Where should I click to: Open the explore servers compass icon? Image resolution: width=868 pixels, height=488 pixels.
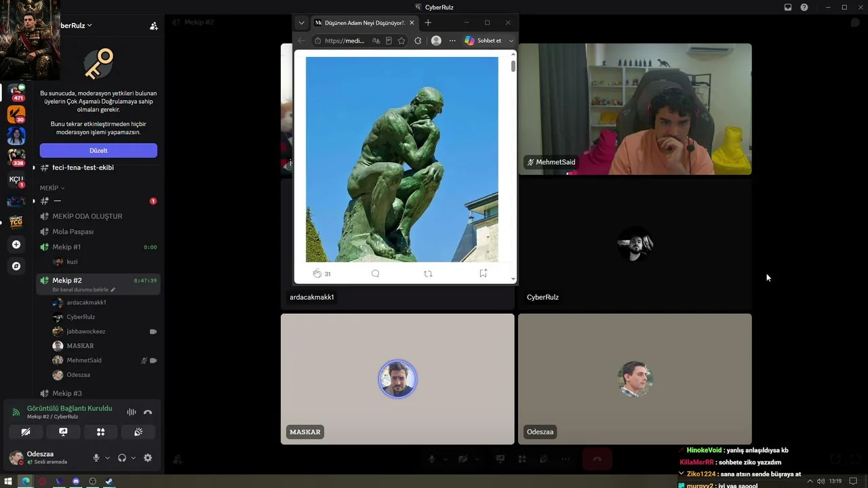[16, 266]
